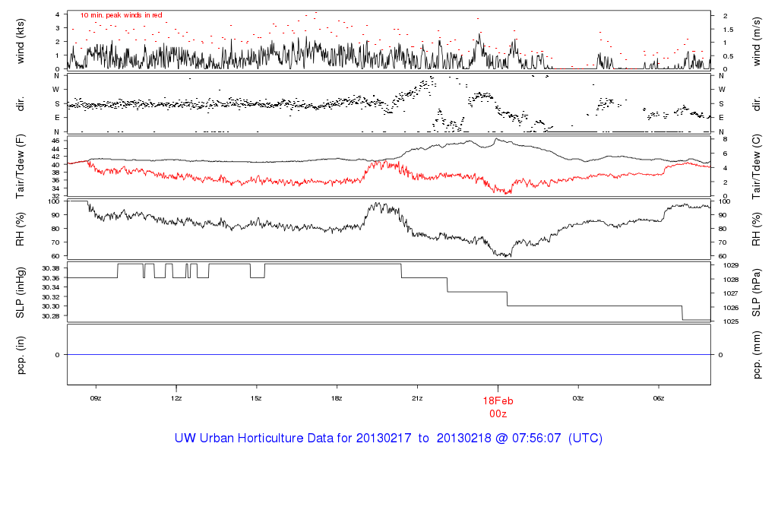Select the '18z' time axis tick
The height and width of the screenshot is (532, 778).
tap(337, 398)
